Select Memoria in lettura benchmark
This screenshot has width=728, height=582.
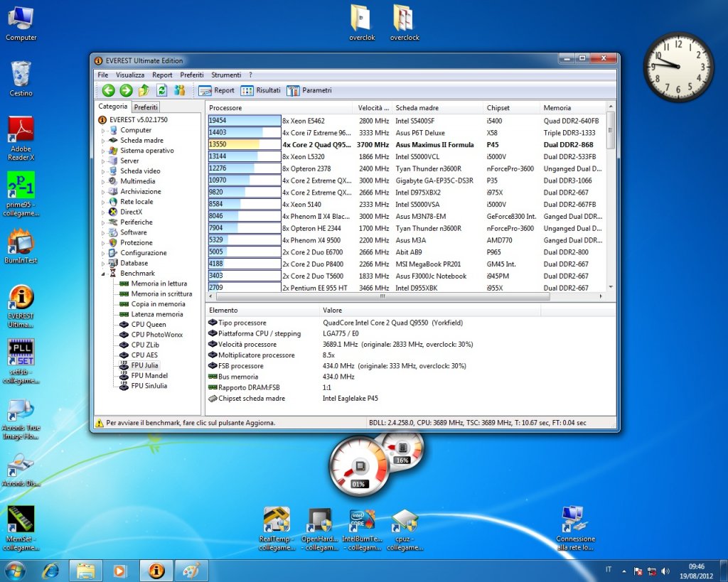click(x=159, y=284)
